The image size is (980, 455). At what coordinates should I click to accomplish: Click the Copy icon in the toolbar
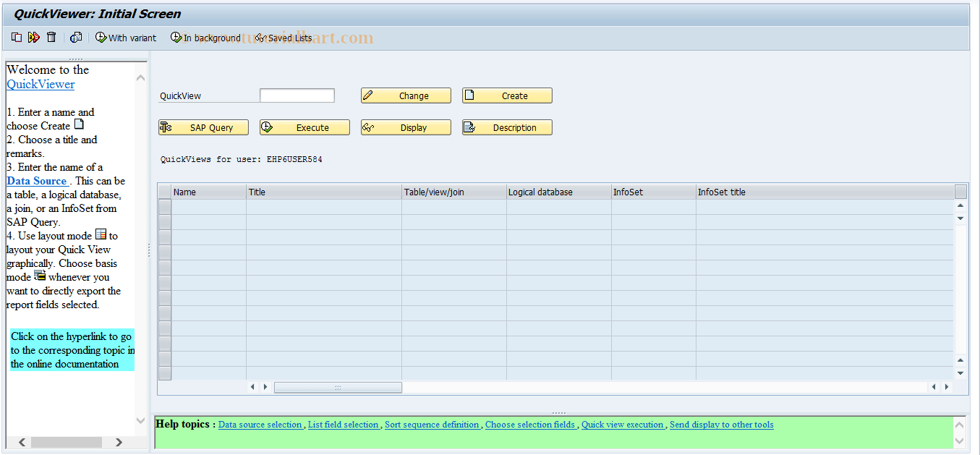16,37
